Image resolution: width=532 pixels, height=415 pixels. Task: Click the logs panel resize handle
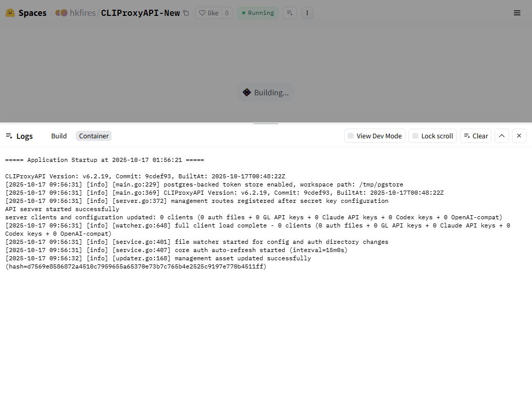click(x=266, y=123)
